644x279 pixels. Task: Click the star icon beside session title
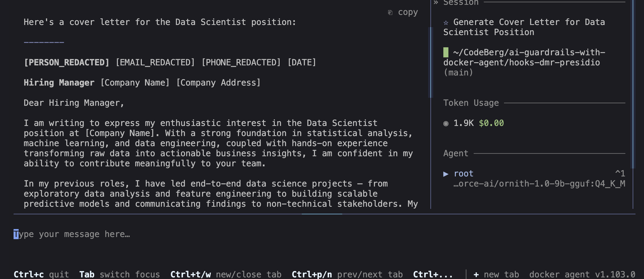point(446,23)
